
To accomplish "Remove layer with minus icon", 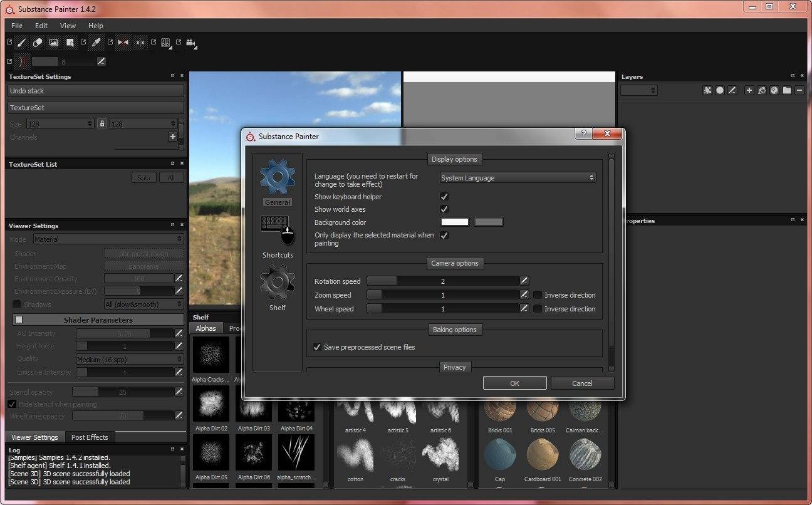I will point(799,90).
